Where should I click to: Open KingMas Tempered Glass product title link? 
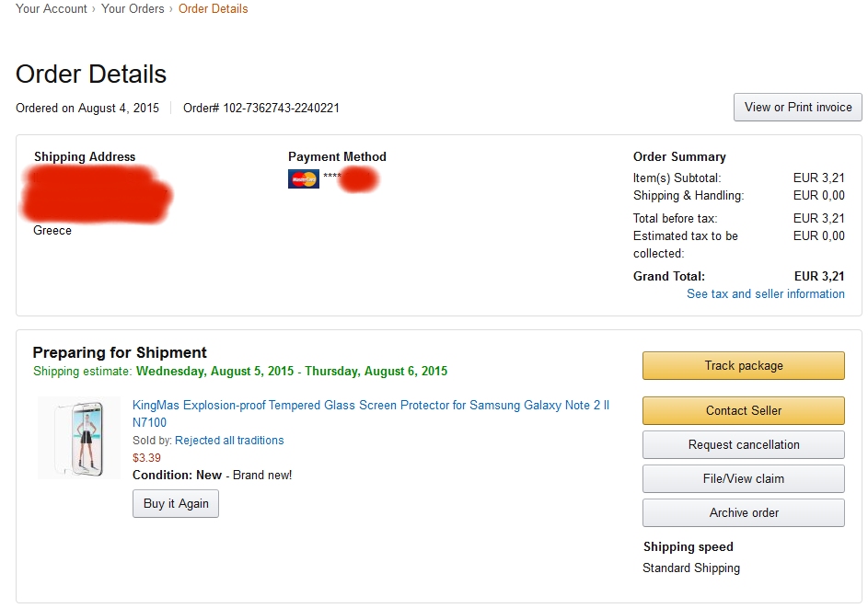click(x=370, y=414)
